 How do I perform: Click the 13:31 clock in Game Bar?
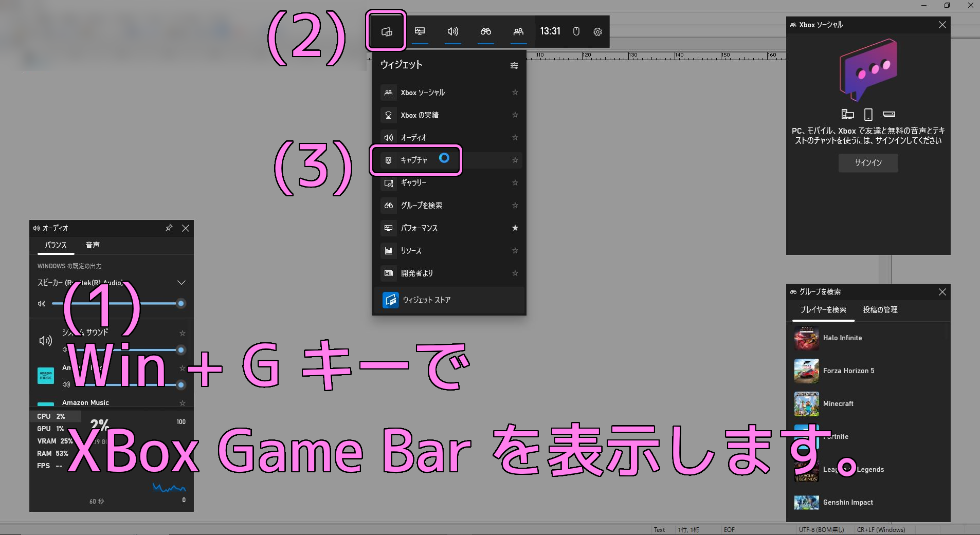click(550, 31)
